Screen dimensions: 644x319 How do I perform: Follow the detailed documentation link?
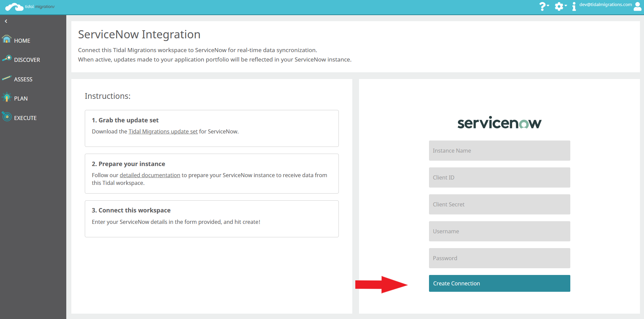[150, 175]
